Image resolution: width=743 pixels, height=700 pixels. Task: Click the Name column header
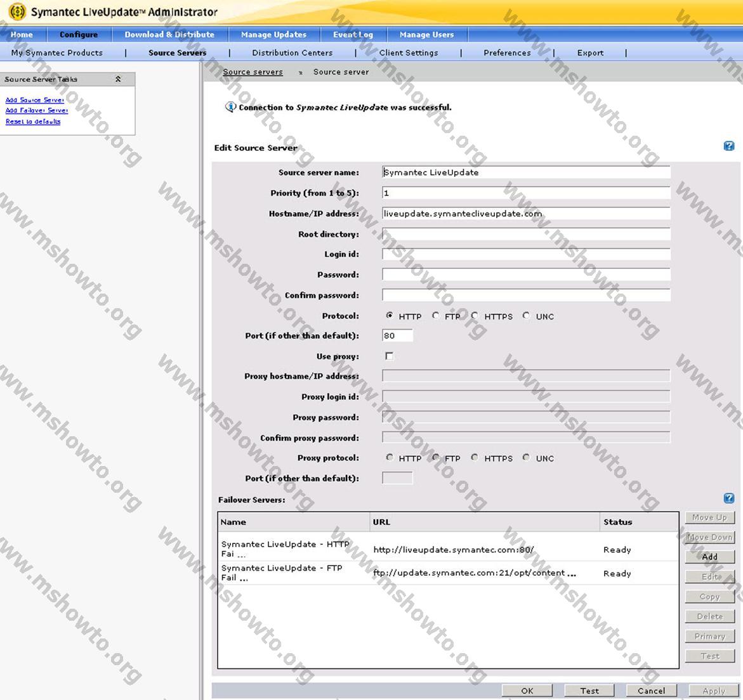[294, 522]
